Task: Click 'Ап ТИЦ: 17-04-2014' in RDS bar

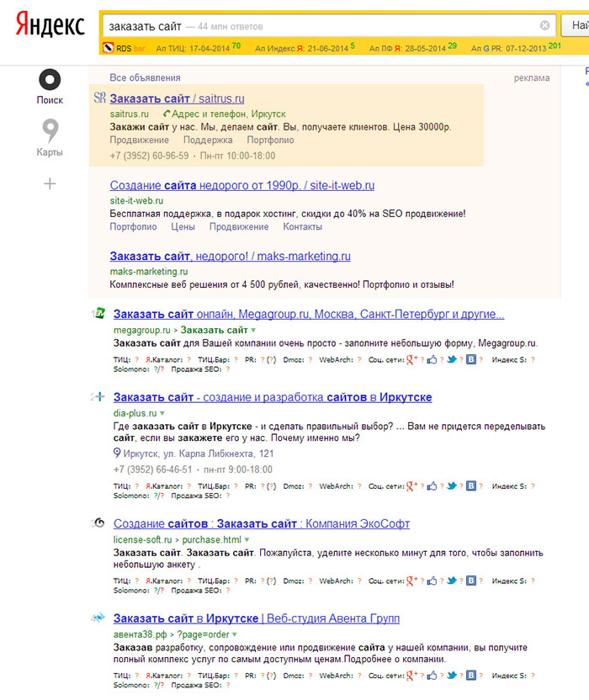Action: point(193,48)
